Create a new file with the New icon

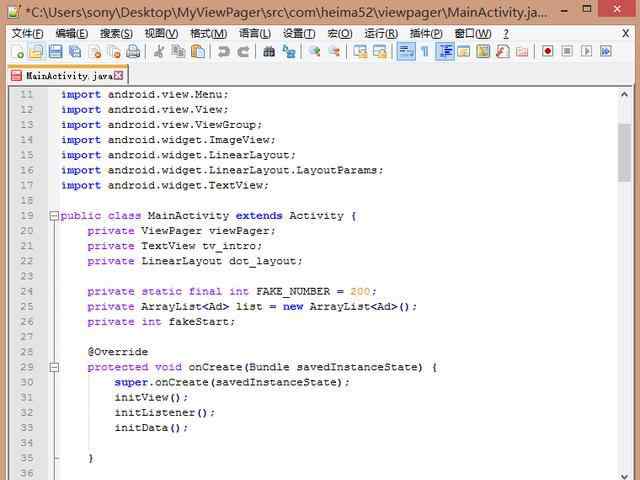[x=18, y=51]
